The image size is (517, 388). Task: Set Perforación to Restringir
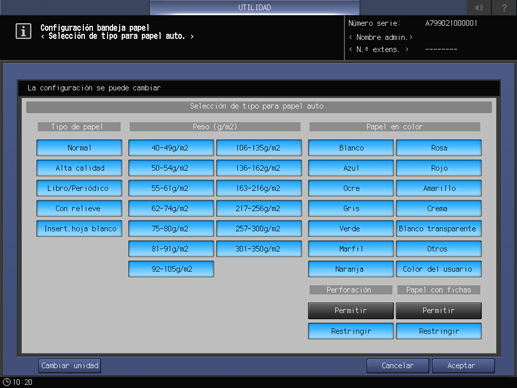coord(351,331)
